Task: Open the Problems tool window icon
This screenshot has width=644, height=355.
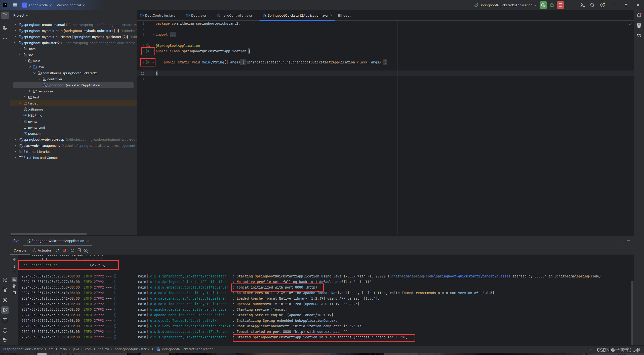Action: [x=5, y=330]
